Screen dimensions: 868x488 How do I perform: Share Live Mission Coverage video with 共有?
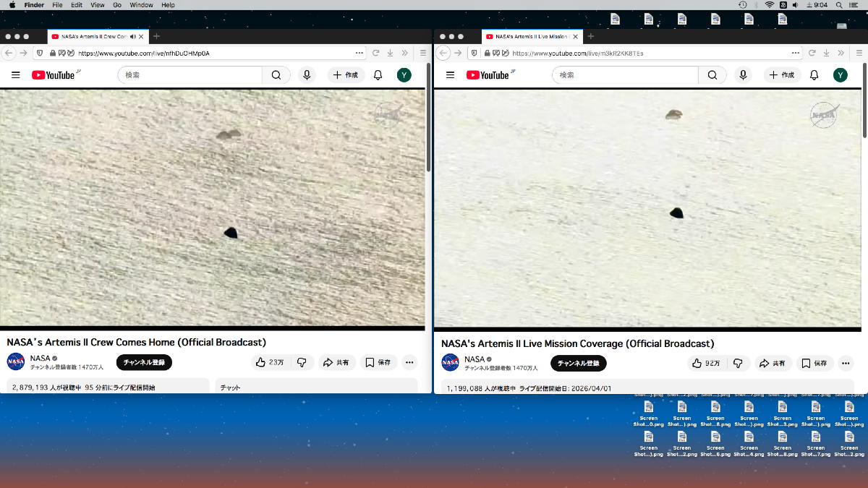tap(773, 363)
